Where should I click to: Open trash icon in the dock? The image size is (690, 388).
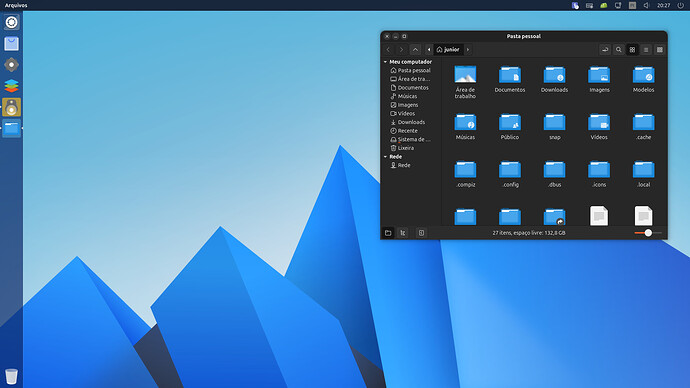pos(11,376)
